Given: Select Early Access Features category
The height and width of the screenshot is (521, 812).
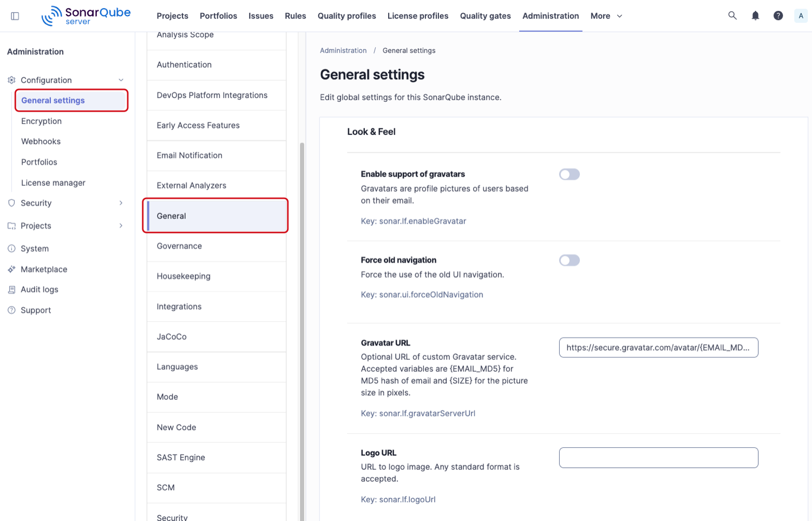Looking at the screenshot, I should point(217,126).
